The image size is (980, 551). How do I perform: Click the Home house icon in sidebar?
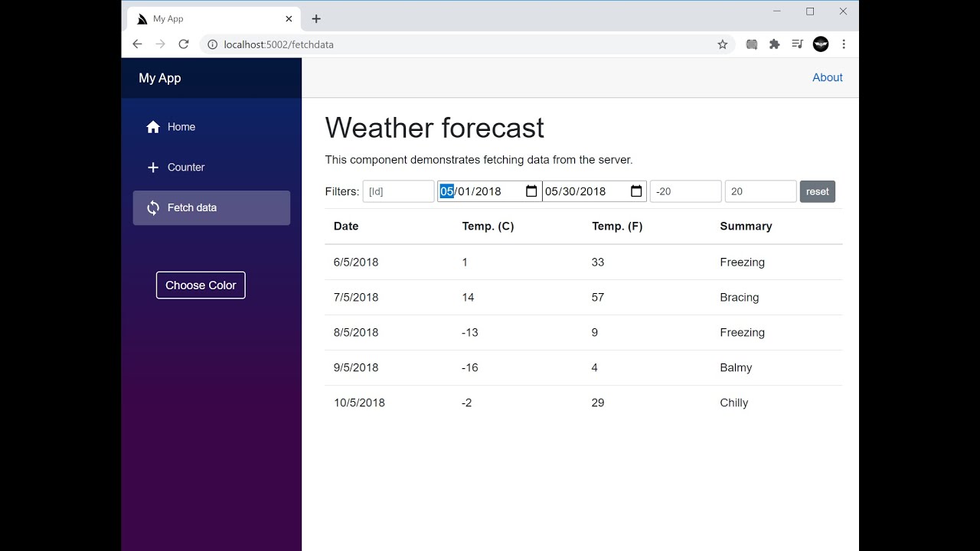pos(153,127)
